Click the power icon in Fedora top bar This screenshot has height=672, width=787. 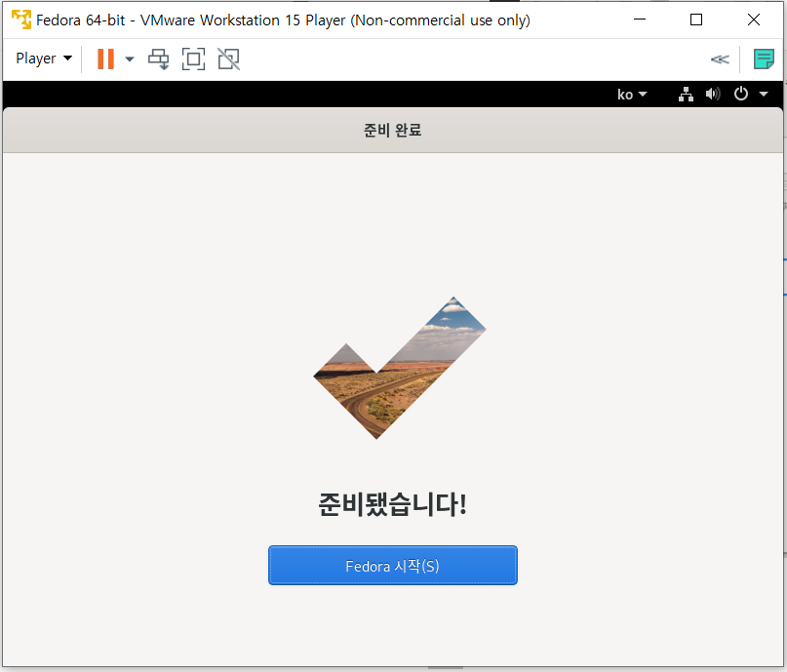tap(741, 94)
